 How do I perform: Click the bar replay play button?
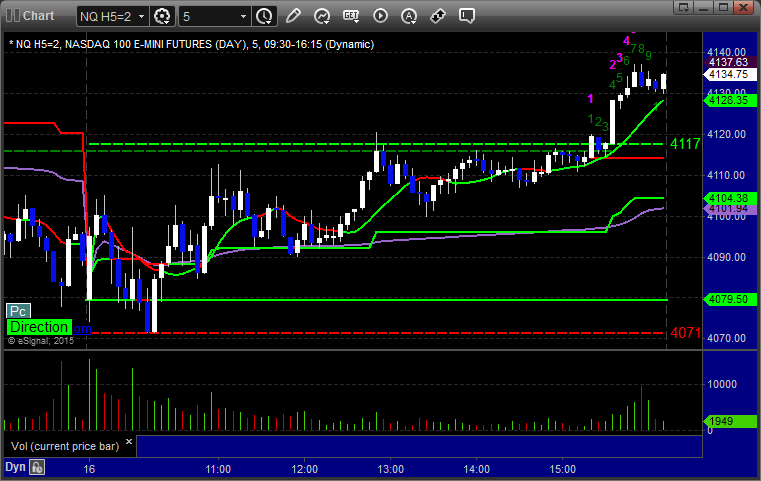[x=380, y=16]
